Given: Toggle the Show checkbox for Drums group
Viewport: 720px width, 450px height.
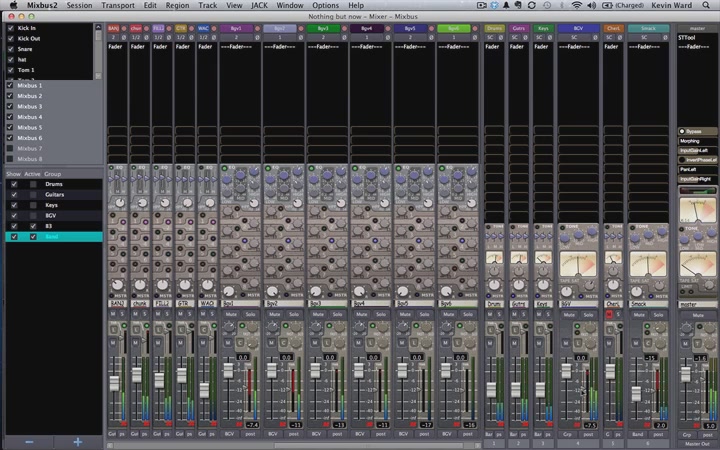Looking at the screenshot, I should tap(14, 184).
